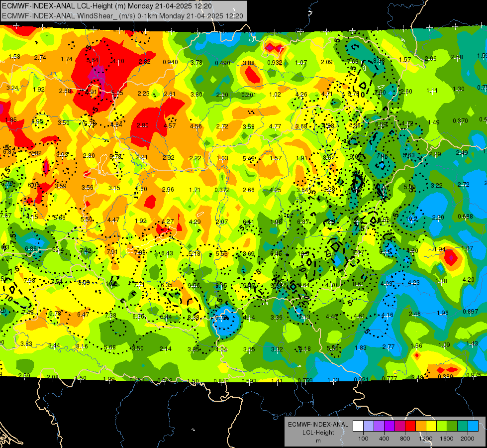Viewport: 487px width, 448px height.
Task: Click the wind shear value '5.46'
Action: (x=248, y=159)
